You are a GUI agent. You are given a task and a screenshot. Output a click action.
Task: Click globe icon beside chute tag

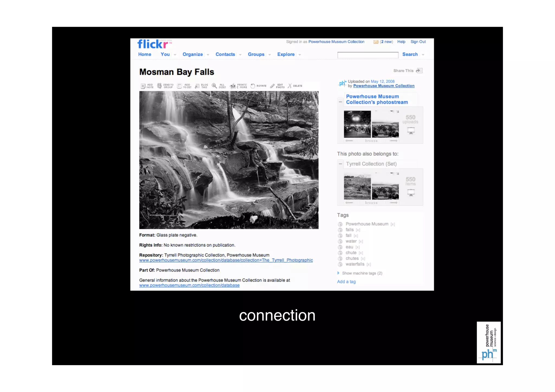340,253
